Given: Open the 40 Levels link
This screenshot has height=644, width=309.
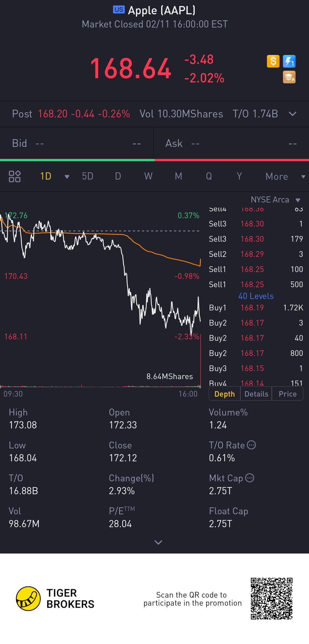Looking at the screenshot, I should [256, 296].
